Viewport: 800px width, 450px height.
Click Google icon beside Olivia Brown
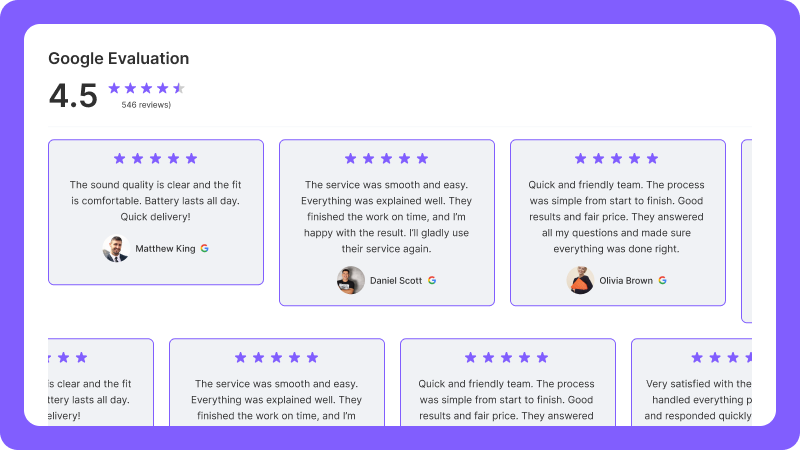click(x=662, y=281)
